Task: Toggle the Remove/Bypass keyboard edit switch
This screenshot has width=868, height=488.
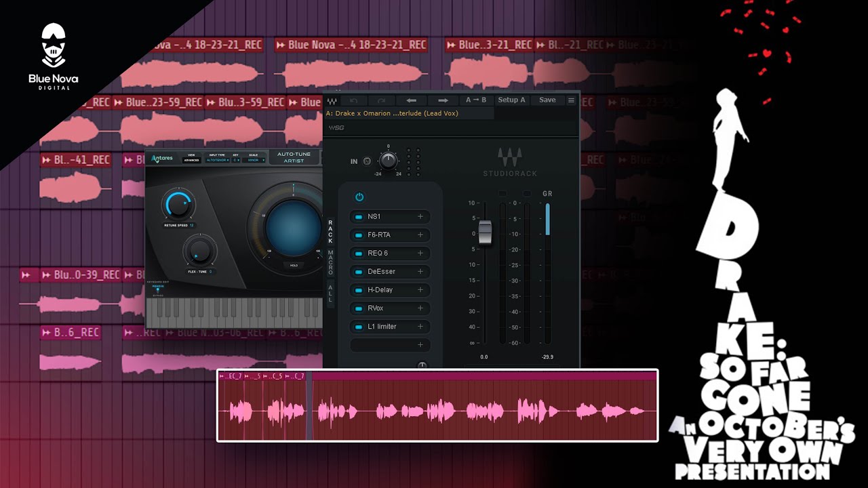Action: (x=158, y=289)
